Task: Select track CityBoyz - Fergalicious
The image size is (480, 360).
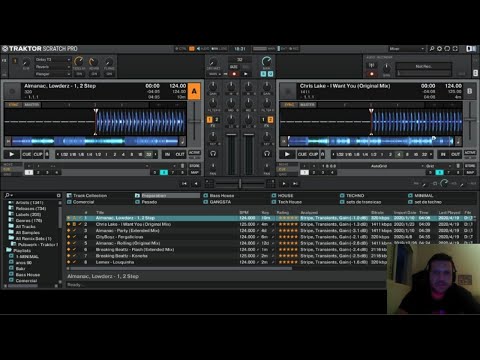Action: (119, 237)
